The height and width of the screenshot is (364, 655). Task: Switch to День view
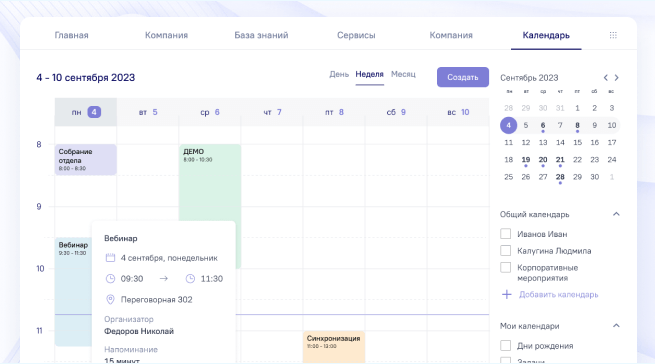[339, 74]
